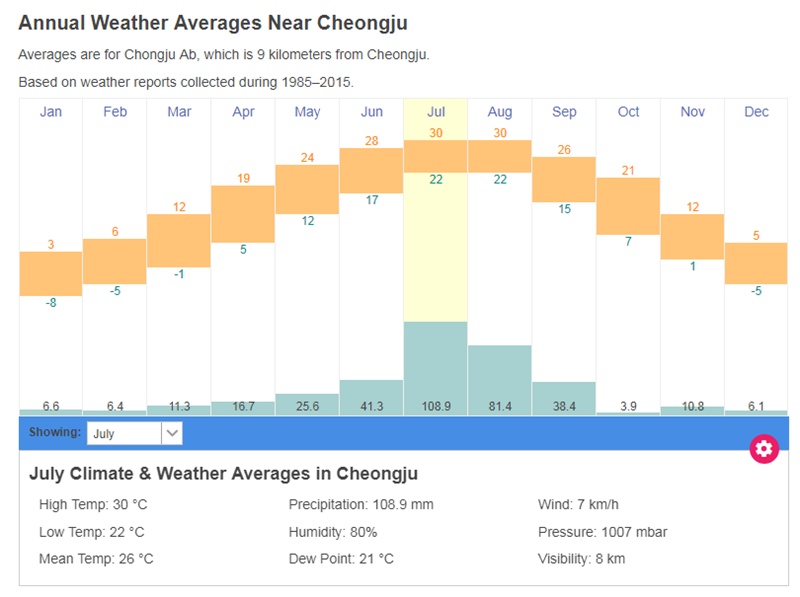Click the highlighted Jul column header
This screenshot has width=800, height=597.
(x=435, y=112)
